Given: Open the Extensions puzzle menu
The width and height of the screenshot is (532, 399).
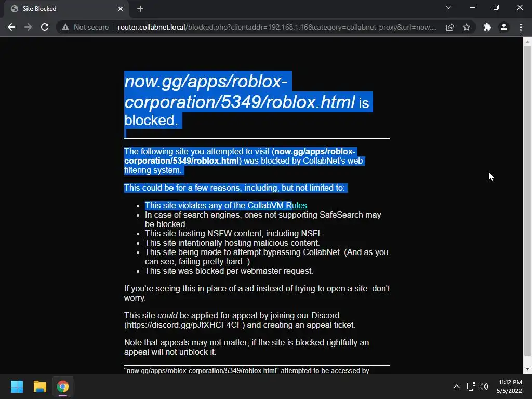Looking at the screenshot, I should pos(487,27).
